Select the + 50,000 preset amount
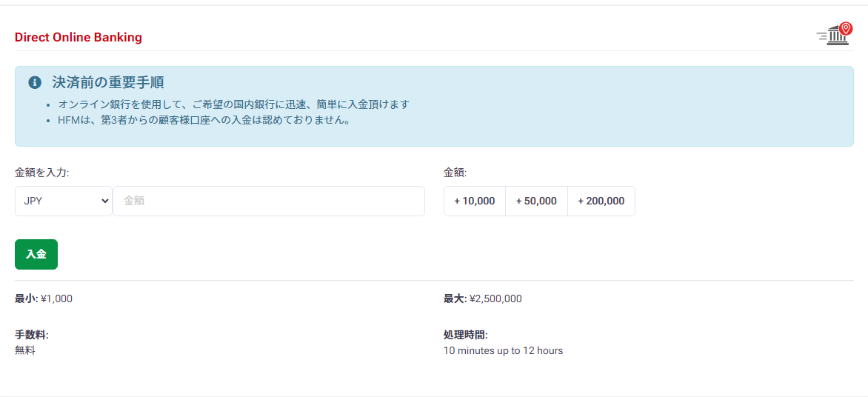Image resolution: width=868 pixels, height=397 pixels. (x=536, y=201)
